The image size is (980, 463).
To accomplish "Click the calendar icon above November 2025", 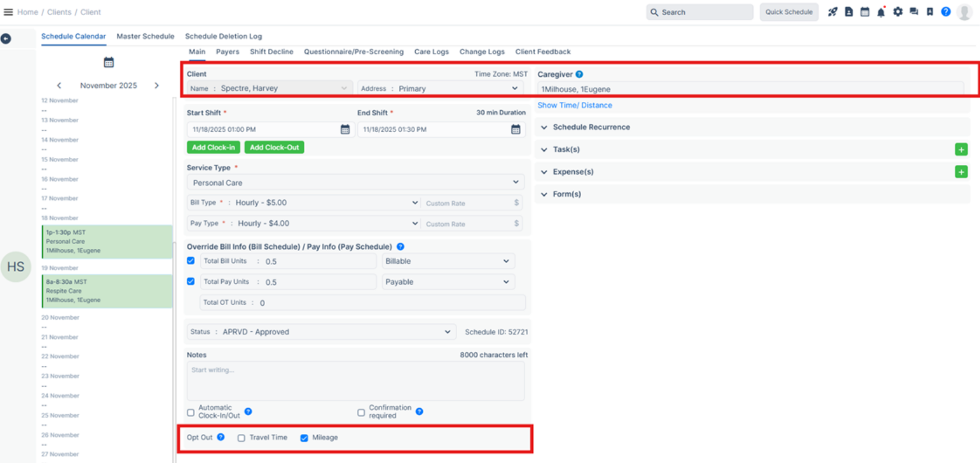I will [108, 62].
